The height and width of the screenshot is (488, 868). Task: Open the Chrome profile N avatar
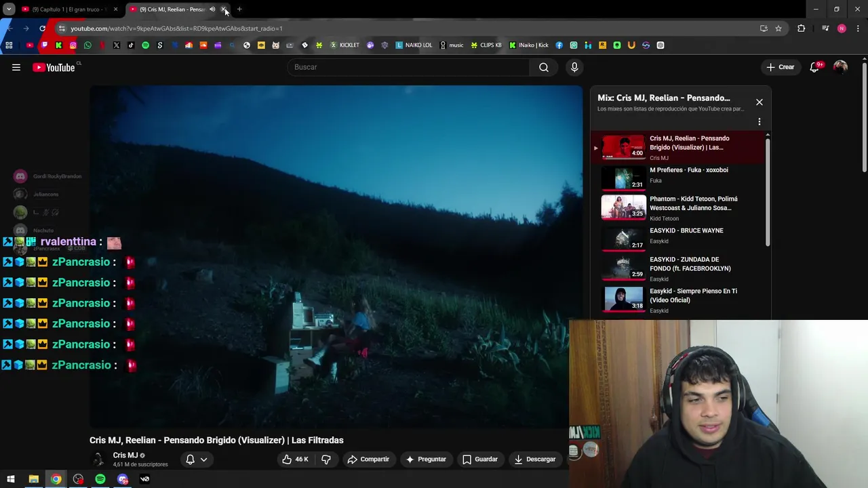(x=842, y=28)
